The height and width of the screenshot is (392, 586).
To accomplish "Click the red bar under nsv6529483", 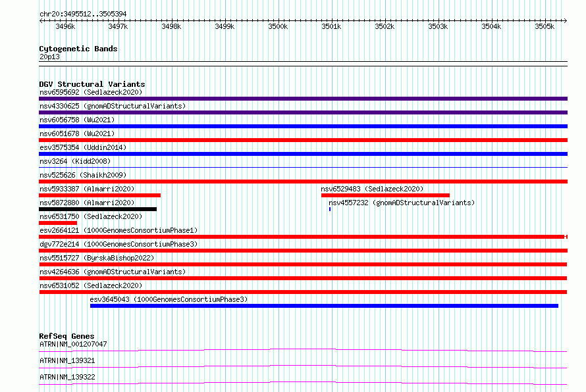I will pos(385,195).
